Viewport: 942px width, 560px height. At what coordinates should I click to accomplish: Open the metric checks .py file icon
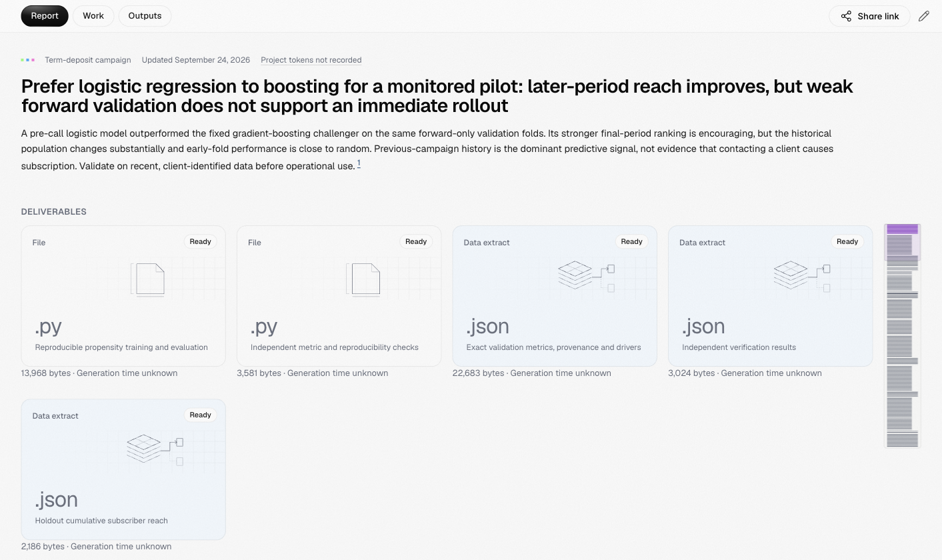coord(363,279)
